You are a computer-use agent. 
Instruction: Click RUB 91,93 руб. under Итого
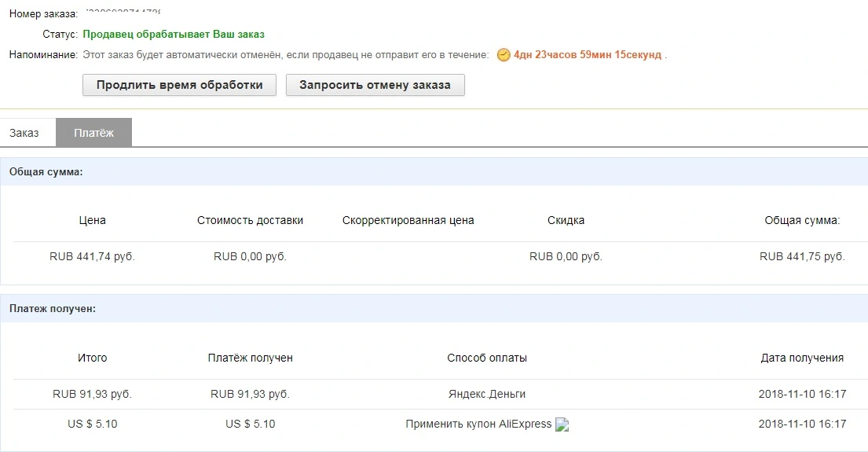click(x=93, y=395)
